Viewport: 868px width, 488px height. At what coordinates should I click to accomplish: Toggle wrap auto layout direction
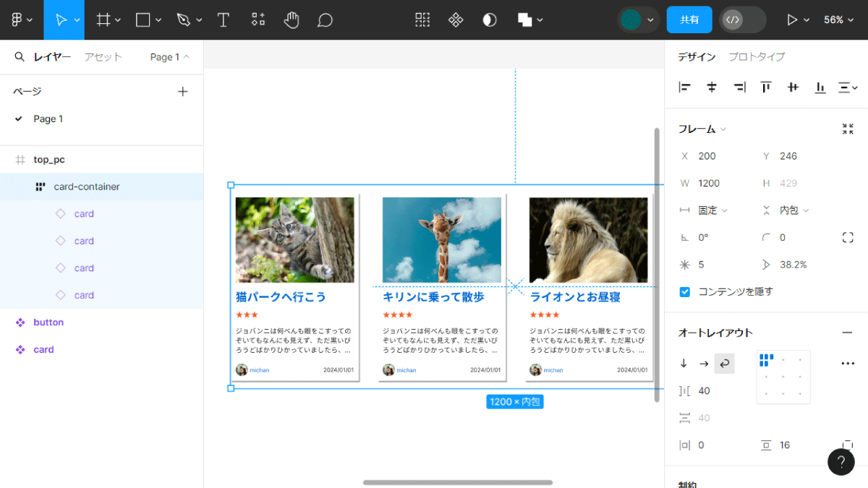point(724,364)
